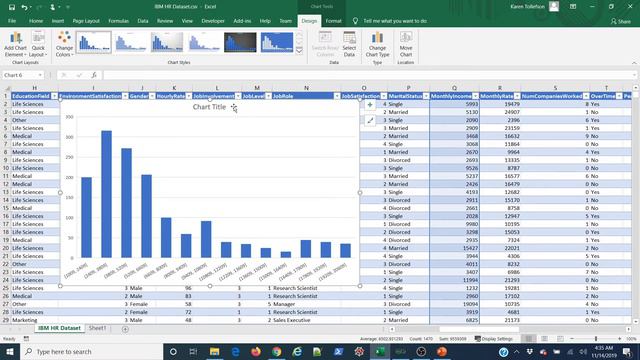Image resolution: width=640 pixels, height=360 pixels.
Task: Open Firefox from the taskbar
Action: click(256, 351)
